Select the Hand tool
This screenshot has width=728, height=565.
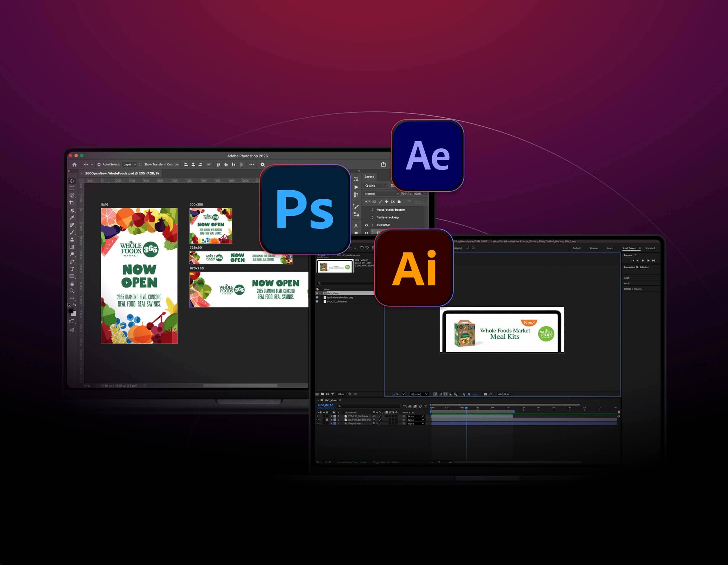72,283
